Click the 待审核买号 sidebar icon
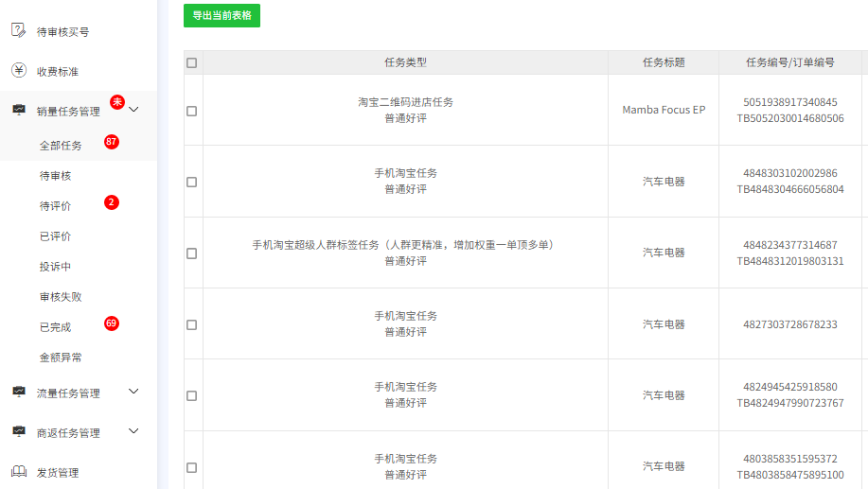This screenshot has height=489, width=868. [x=18, y=30]
